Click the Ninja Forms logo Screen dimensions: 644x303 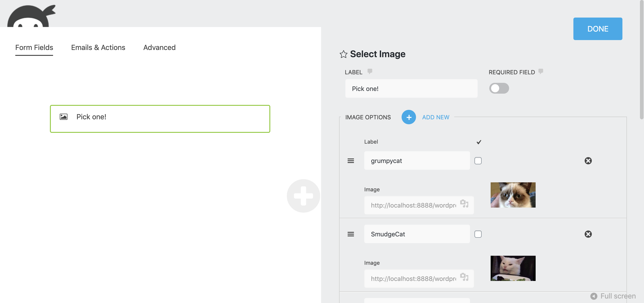point(31,15)
